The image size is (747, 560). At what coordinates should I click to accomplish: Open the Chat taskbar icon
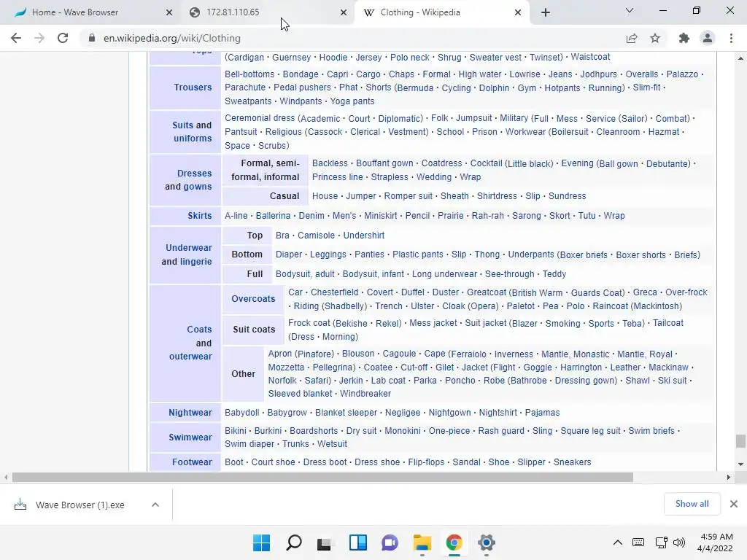coord(390,542)
